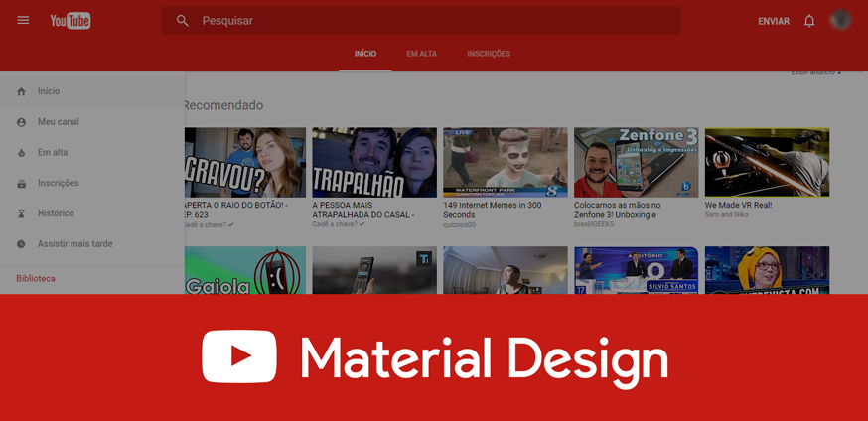
Task: Open the handheld phone video thumbnail
Action: 374,270
